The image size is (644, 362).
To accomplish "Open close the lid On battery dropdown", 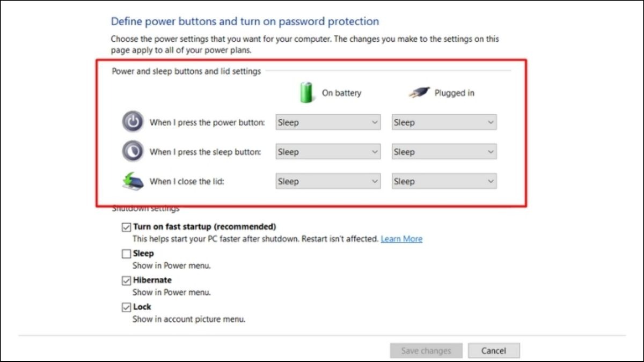I will 328,181.
